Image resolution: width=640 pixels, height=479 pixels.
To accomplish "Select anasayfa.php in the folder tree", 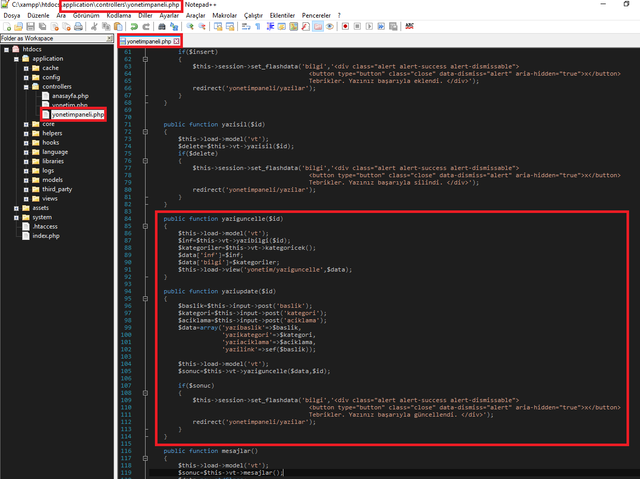I will point(70,96).
